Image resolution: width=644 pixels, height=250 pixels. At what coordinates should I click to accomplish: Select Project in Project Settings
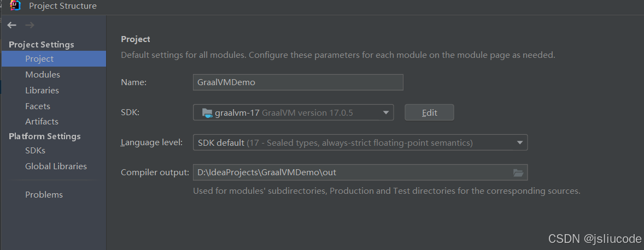click(39, 58)
